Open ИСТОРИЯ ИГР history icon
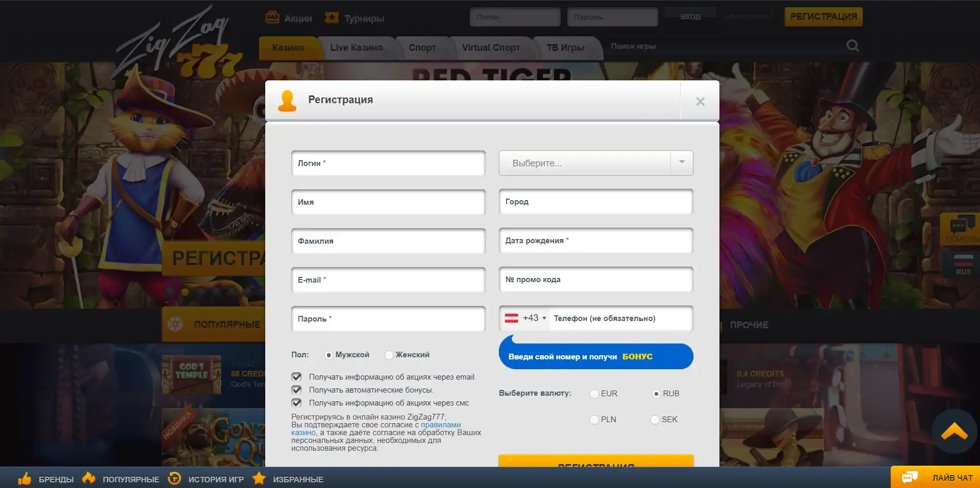The width and height of the screenshot is (980, 488). pyautogui.click(x=174, y=479)
